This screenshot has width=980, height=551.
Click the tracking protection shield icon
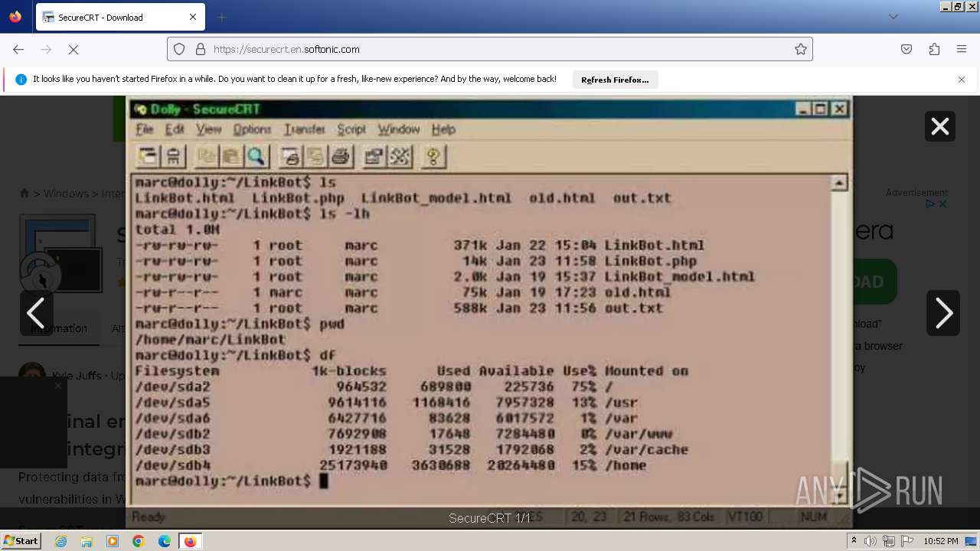[179, 49]
